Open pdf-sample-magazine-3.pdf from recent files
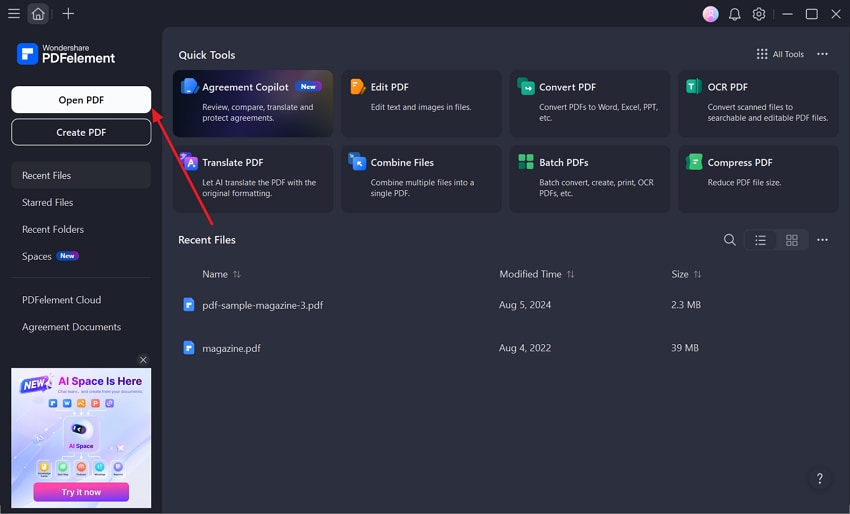This screenshot has height=514, width=850. (262, 305)
